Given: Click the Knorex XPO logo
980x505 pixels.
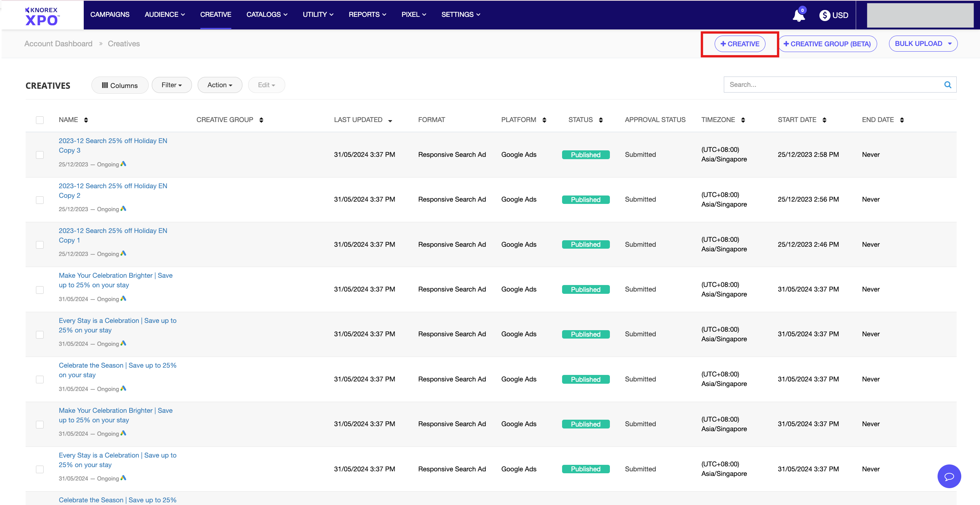Looking at the screenshot, I should pos(42,16).
